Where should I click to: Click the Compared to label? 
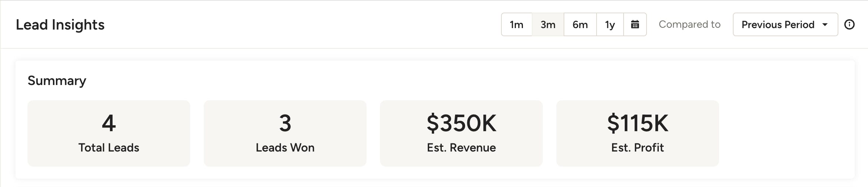click(690, 25)
